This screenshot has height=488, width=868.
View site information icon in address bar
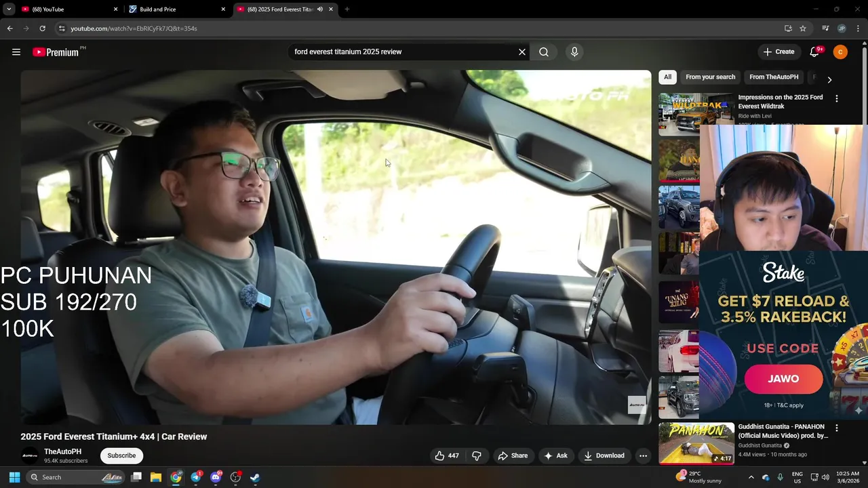coord(62,28)
